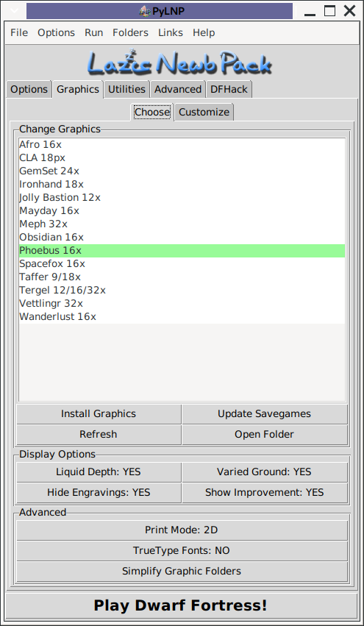The height and width of the screenshot is (626, 364).
Task: Open the Folders menu
Action: coord(130,33)
